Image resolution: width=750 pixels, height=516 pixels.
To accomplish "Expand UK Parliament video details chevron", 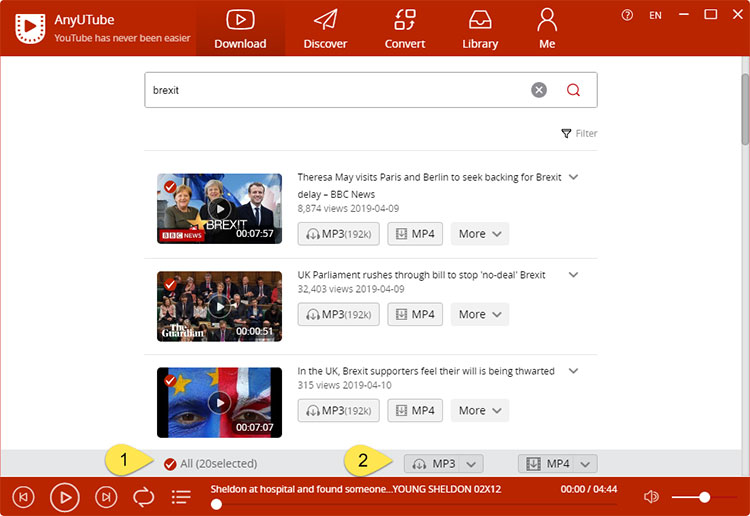I will coord(574,274).
